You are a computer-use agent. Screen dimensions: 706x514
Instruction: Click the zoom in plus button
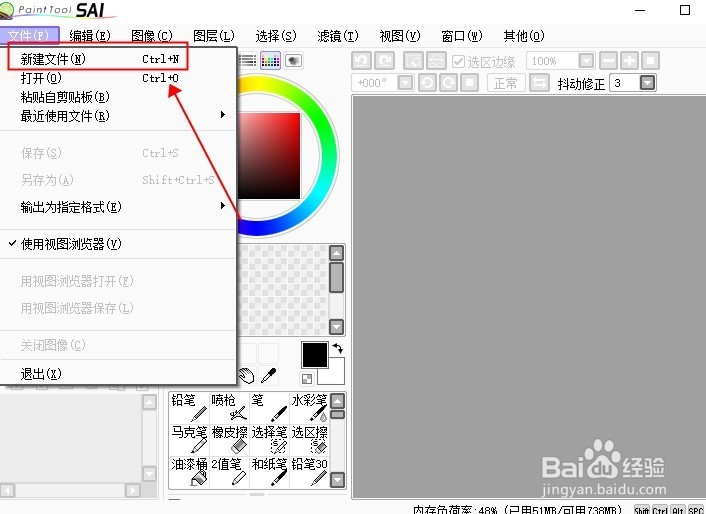point(629,60)
